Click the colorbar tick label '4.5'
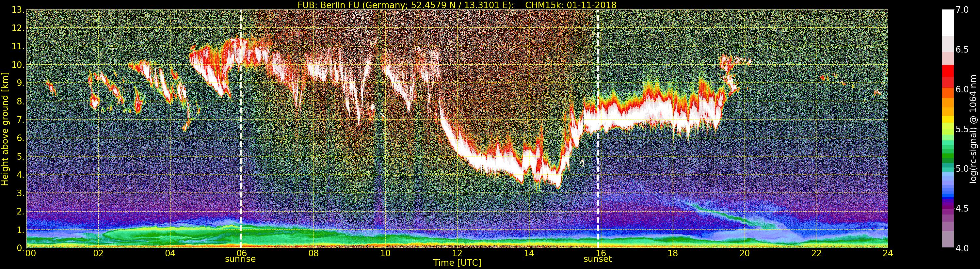 [x=962, y=209]
